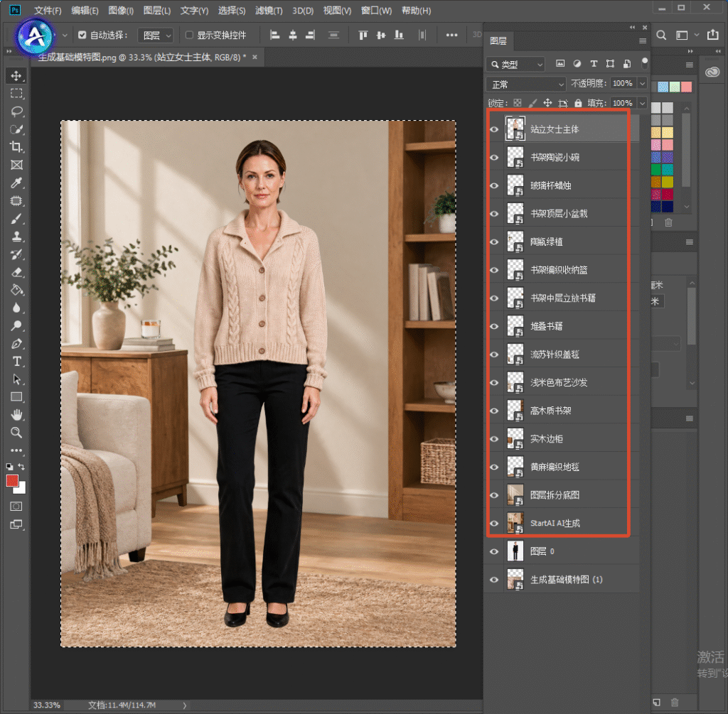Hide the 书架陶瓷小碗 layer
Screen dimensions: 728x714
tap(494, 157)
